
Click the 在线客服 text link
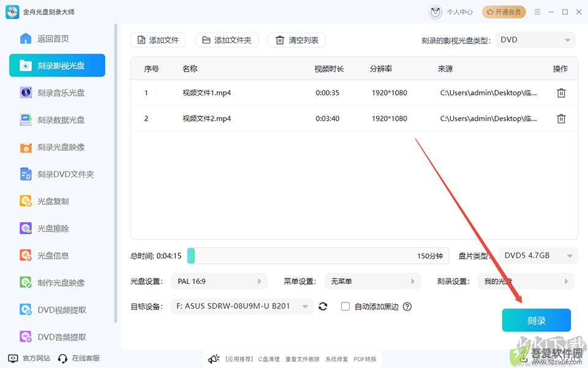pos(86,358)
